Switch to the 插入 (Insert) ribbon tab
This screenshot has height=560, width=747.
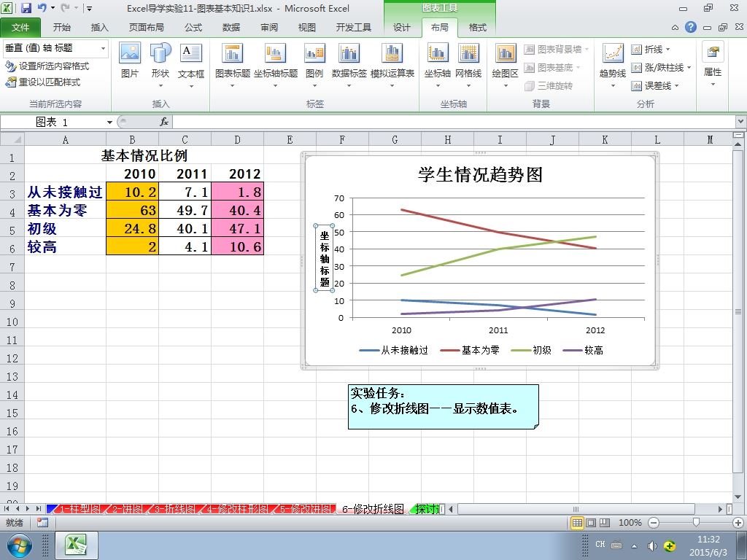[x=99, y=28]
